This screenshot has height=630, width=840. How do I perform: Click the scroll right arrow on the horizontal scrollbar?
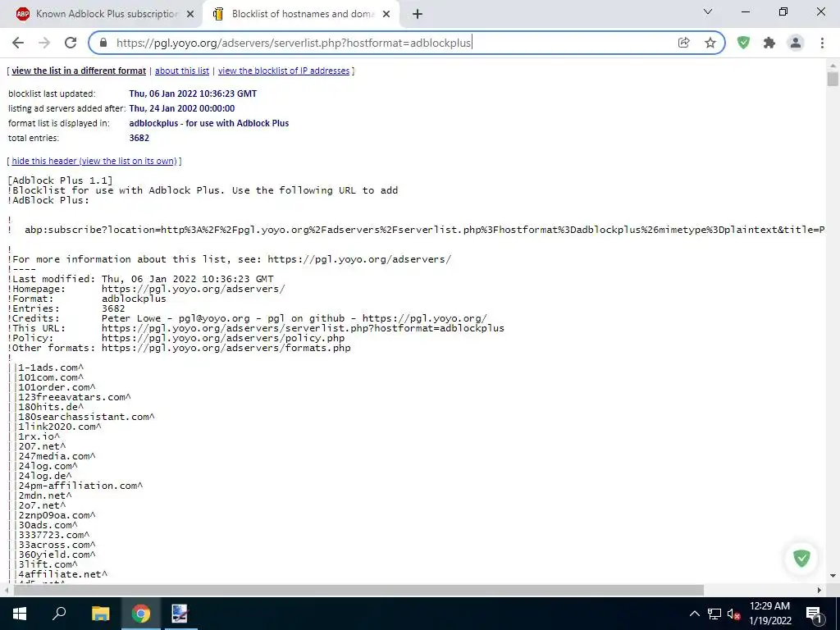coord(819,591)
